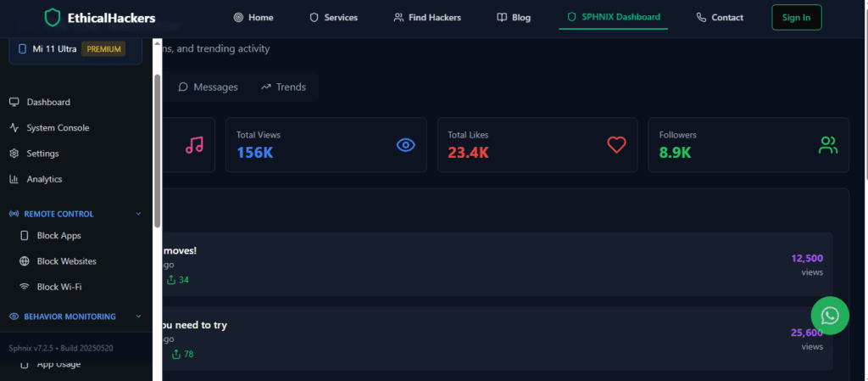The height and width of the screenshot is (381, 868).
Task: Click the 8.9K Followers value
Action: (x=676, y=152)
